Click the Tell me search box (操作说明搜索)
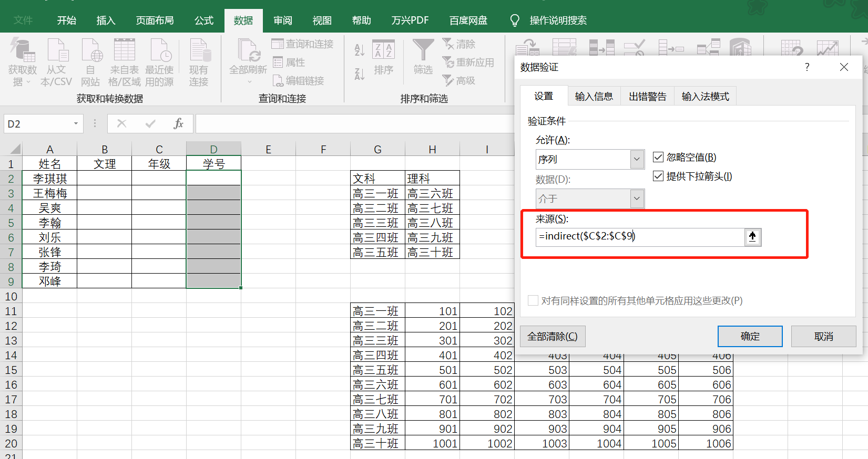The height and width of the screenshot is (459, 868). (x=558, y=20)
